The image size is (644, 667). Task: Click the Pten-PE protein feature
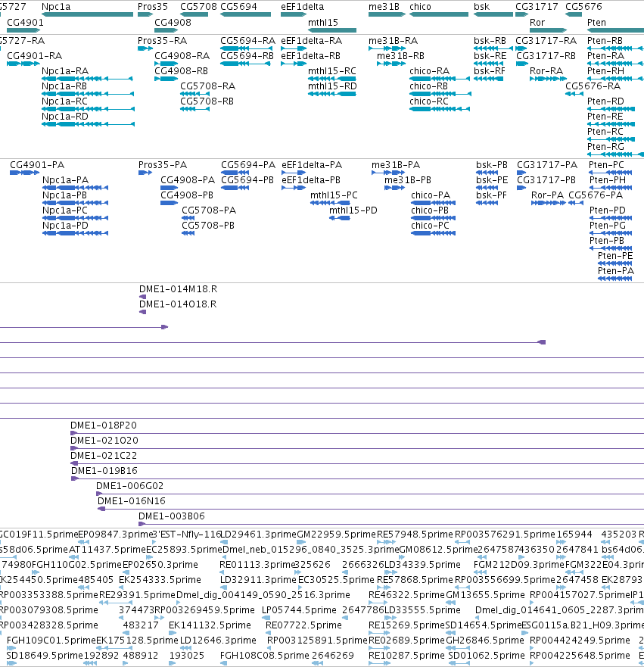point(614,263)
